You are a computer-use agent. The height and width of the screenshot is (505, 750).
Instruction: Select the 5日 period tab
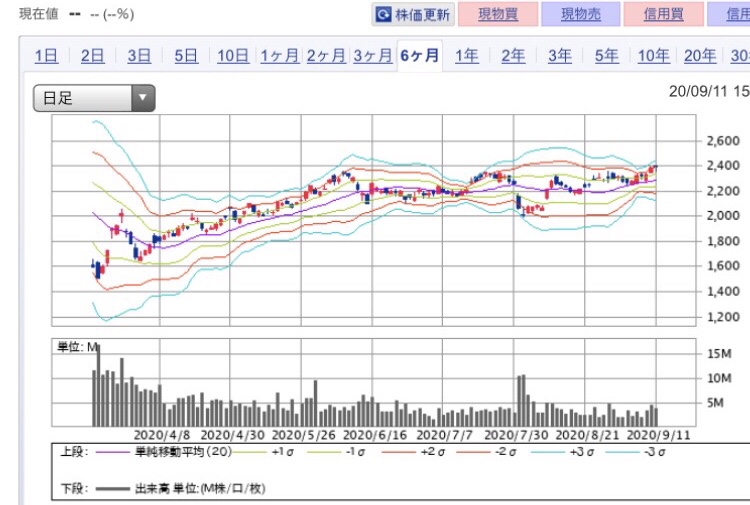[186, 56]
